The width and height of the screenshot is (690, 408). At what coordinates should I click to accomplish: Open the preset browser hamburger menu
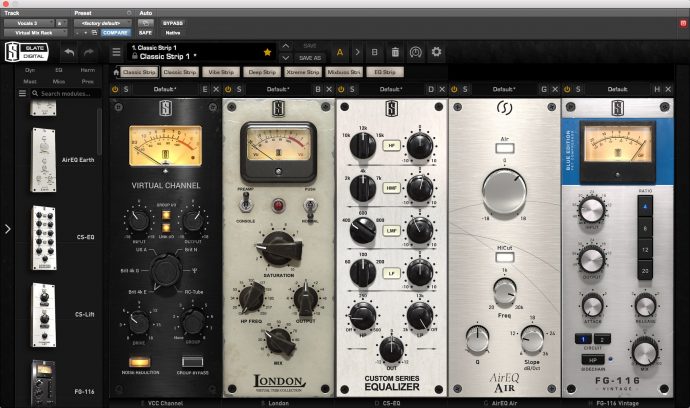coord(116,52)
